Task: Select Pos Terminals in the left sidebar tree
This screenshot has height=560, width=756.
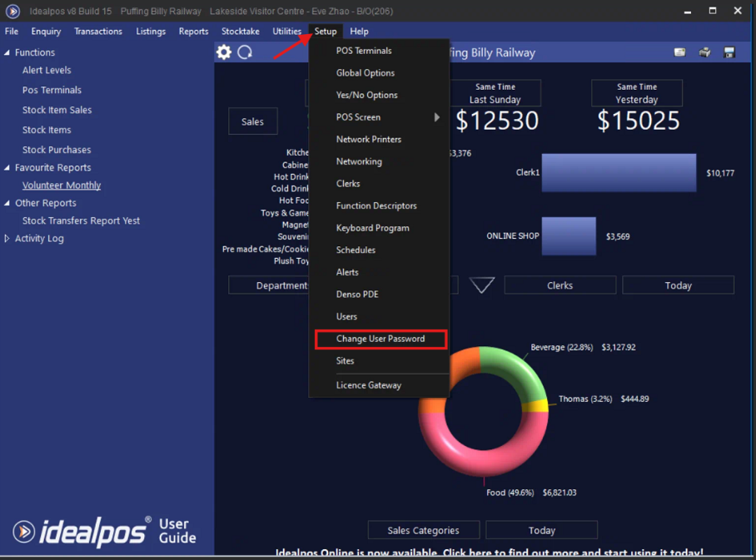Action: pos(52,90)
